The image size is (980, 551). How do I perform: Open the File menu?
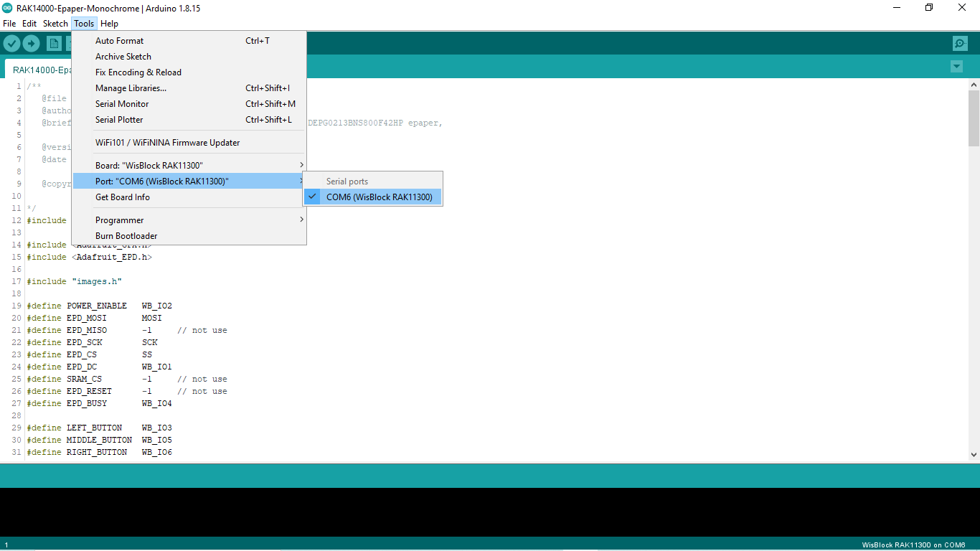tap(9, 24)
